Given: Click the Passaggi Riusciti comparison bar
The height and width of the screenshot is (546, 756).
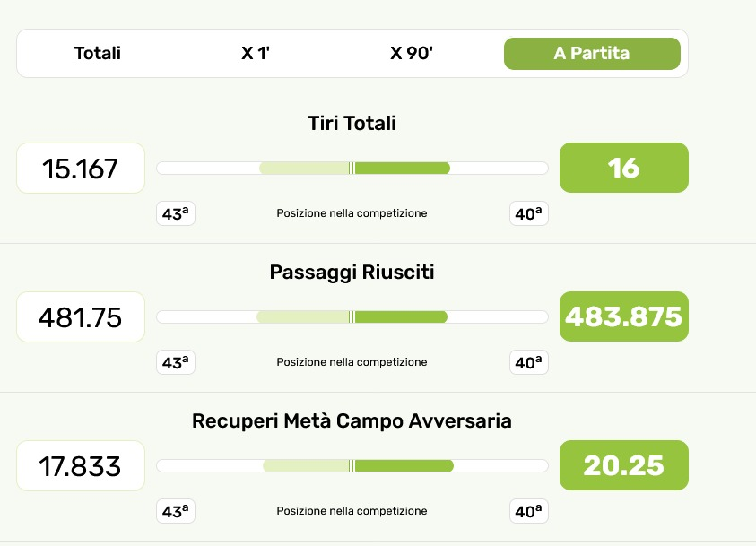Looking at the screenshot, I should (x=352, y=316).
